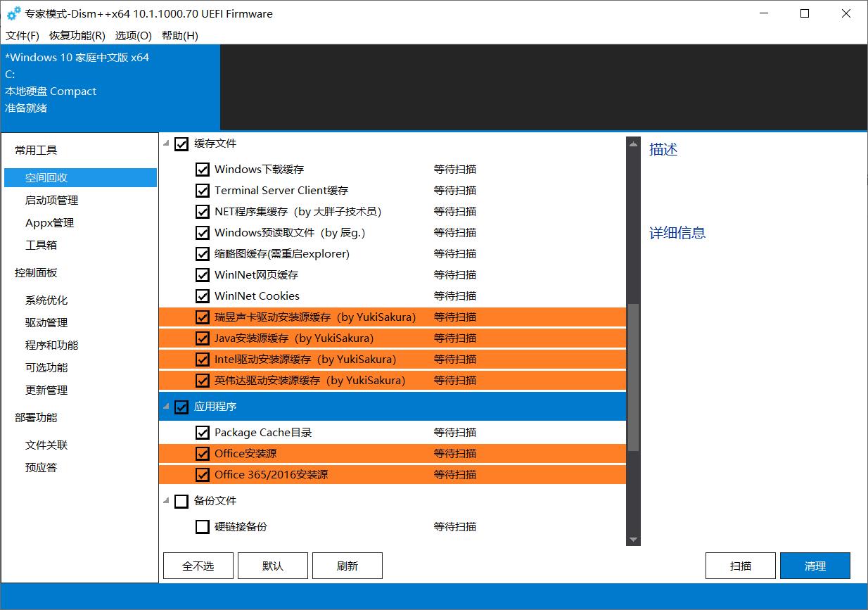Click 扫描 button
Screen dimensions: 868x610
click(741, 566)
